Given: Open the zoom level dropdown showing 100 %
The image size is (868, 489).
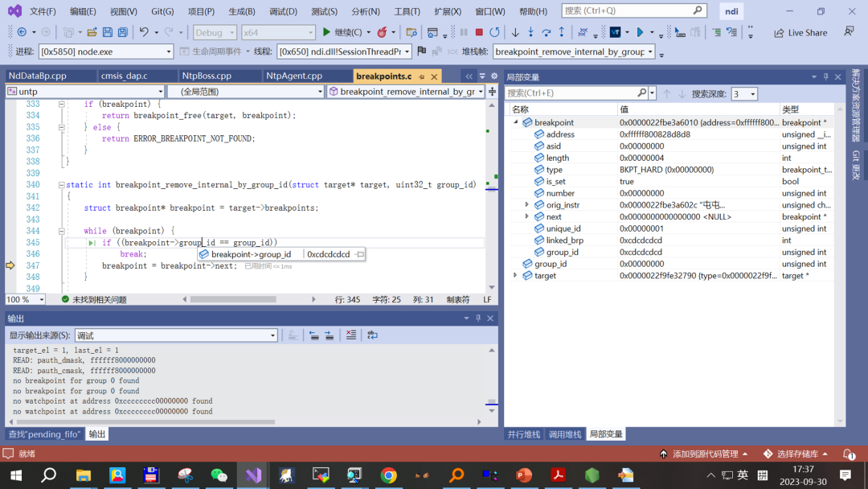Looking at the screenshot, I should pos(26,300).
